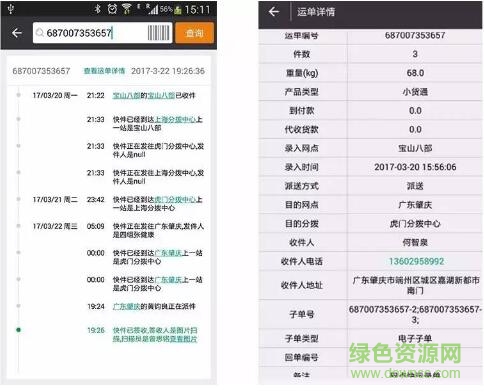The image size is (484, 392).
Task: Select the 目的网点 value 广东肇庆
Action: coord(415,205)
